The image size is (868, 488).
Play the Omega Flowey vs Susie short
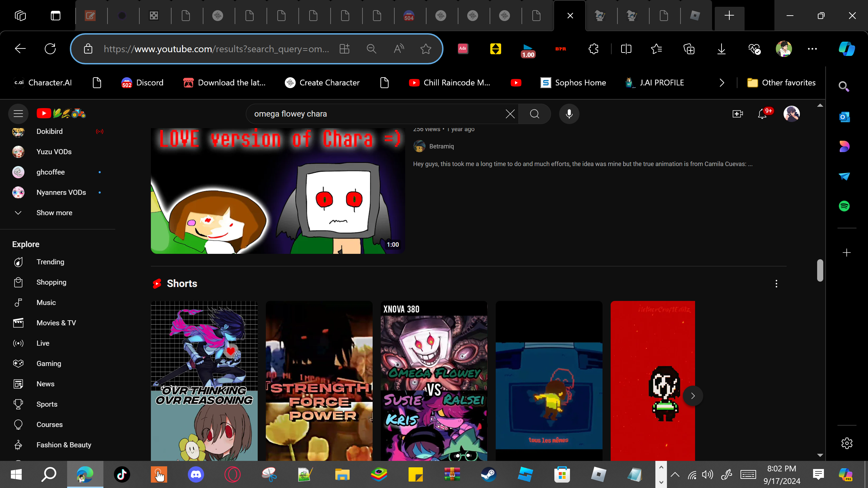coord(434,380)
